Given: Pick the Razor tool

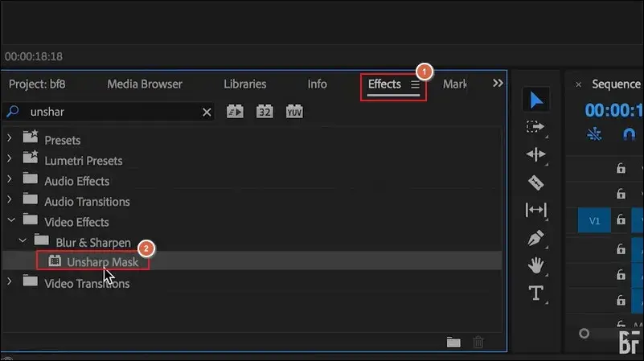Looking at the screenshot, I should [535, 183].
